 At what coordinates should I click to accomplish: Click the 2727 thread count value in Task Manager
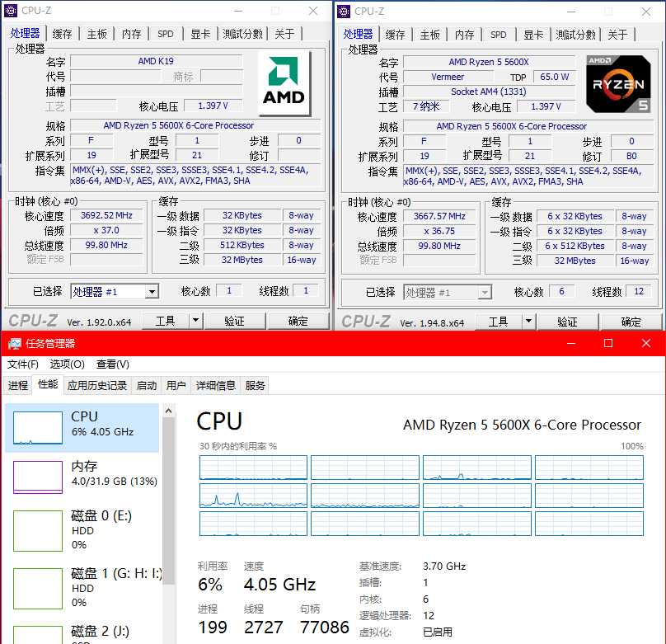[x=263, y=628]
